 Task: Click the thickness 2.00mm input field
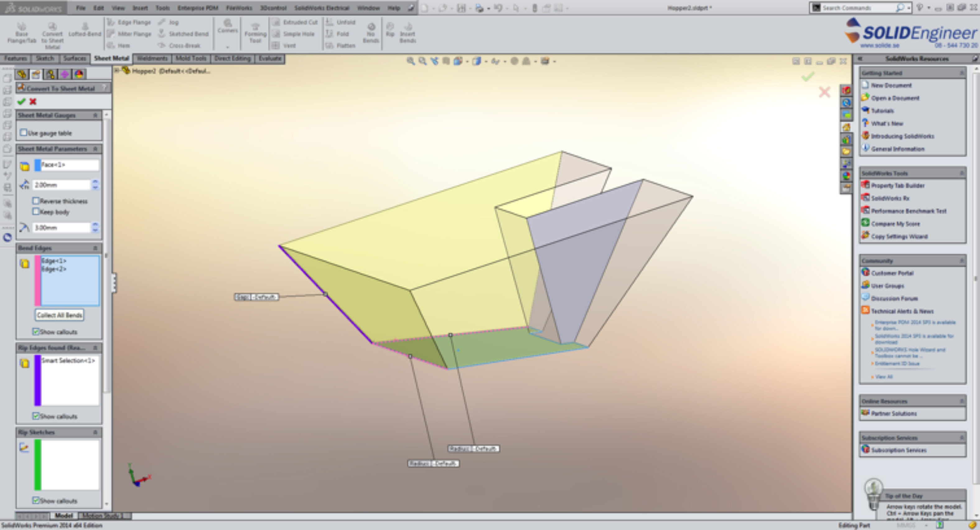click(62, 185)
